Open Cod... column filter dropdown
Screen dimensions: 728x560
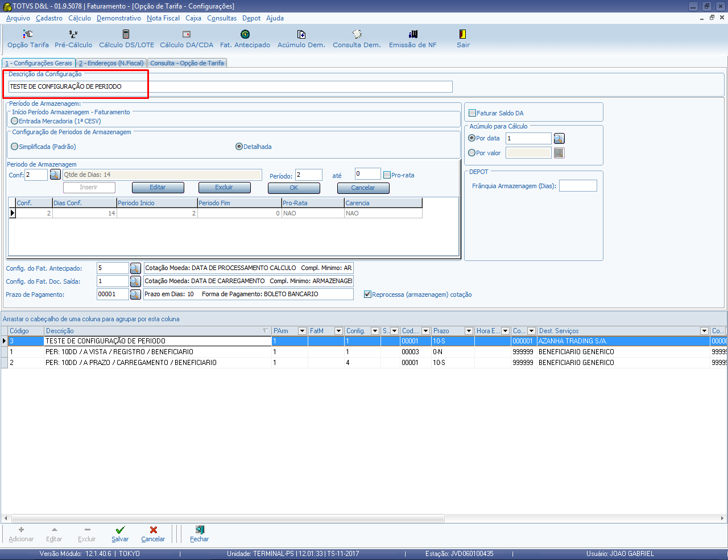425,331
